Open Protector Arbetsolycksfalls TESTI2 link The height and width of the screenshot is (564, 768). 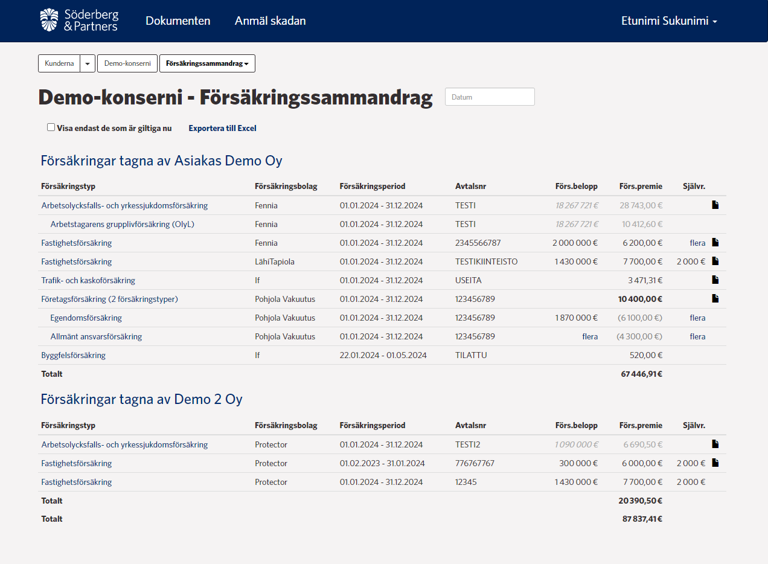(x=124, y=445)
